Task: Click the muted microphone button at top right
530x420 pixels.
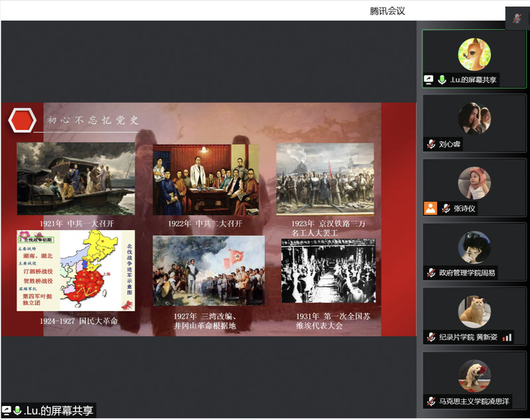Action: (517, 19)
